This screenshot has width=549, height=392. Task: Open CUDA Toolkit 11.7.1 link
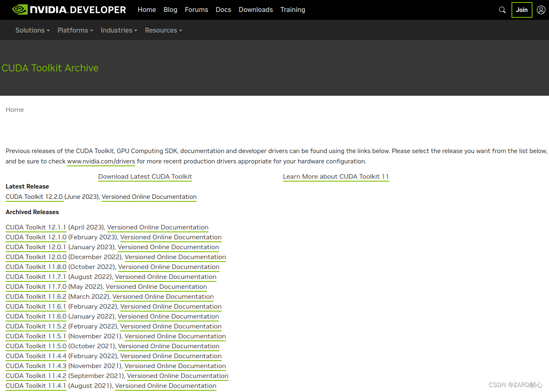36,277
